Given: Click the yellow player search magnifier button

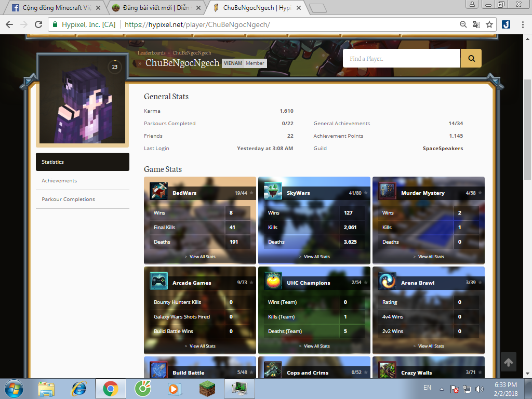Looking at the screenshot, I should [x=471, y=58].
